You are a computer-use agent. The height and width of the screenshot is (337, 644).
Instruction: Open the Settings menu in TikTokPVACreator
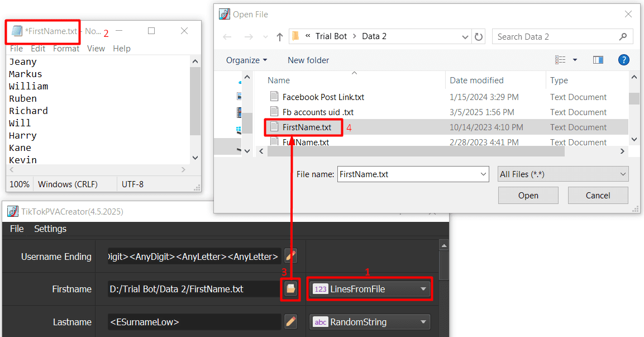pos(50,229)
